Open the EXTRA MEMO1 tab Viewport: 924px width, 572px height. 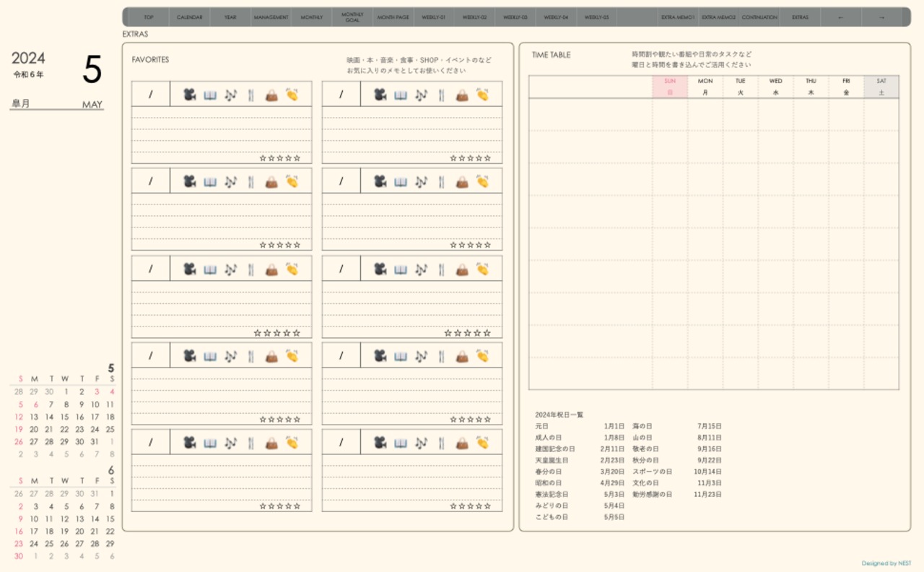(x=677, y=17)
